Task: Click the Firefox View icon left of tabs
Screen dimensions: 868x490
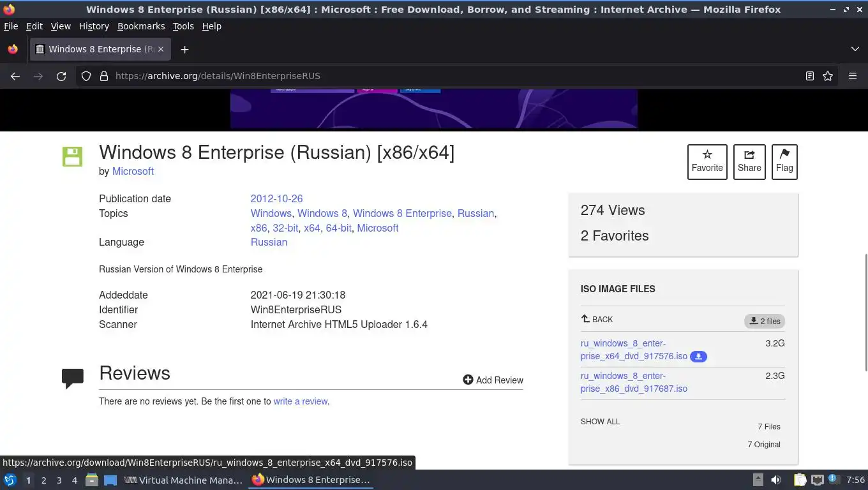Action: pos(13,49)
